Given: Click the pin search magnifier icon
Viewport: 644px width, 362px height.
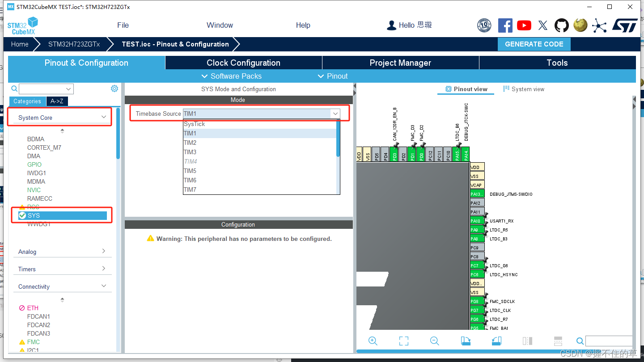Looking at the screenshot, I should pyautogui.click(x=580, y=341).
